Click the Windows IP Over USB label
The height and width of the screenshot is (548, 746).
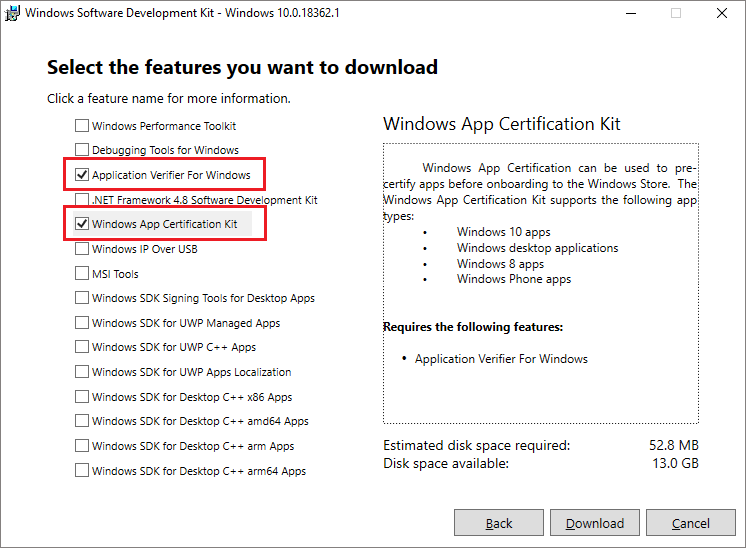coord(145,249)
